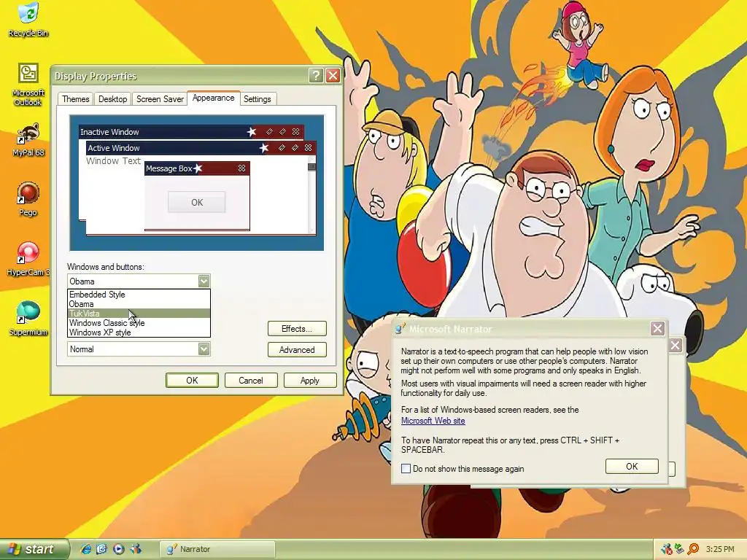Click the Advanced button
747x560 pixels.
click(297, 350)
